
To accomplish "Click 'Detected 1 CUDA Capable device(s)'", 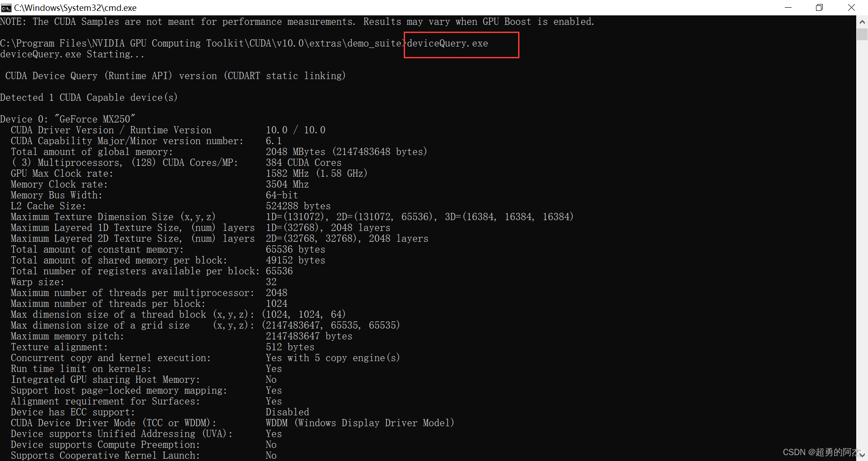I will pyautogui.click(x=89, y=98).
